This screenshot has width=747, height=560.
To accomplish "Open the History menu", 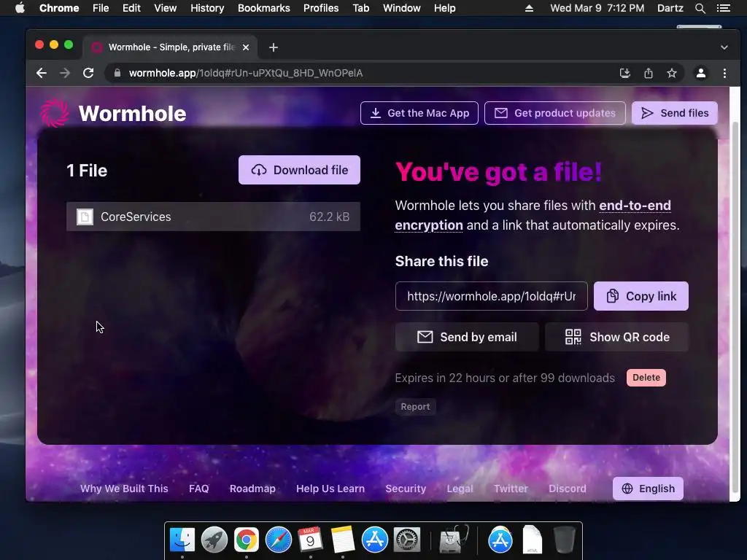I will 207,8.
